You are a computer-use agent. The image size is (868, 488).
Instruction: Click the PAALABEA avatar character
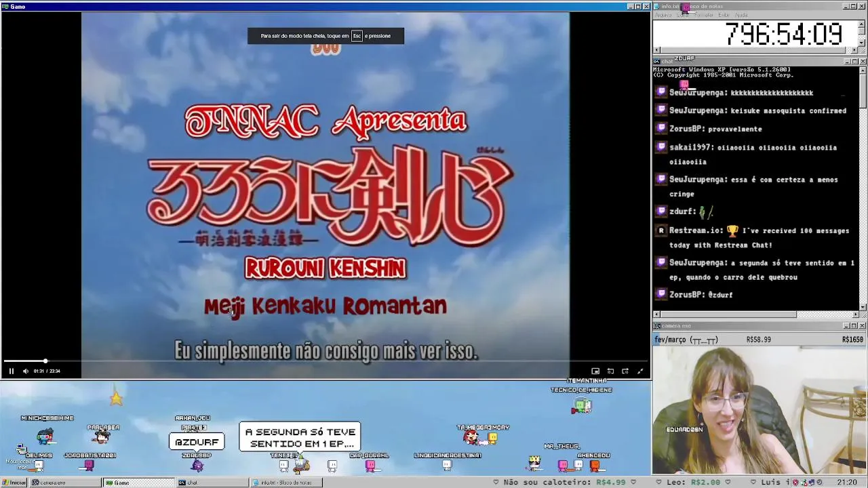point(103,437)
